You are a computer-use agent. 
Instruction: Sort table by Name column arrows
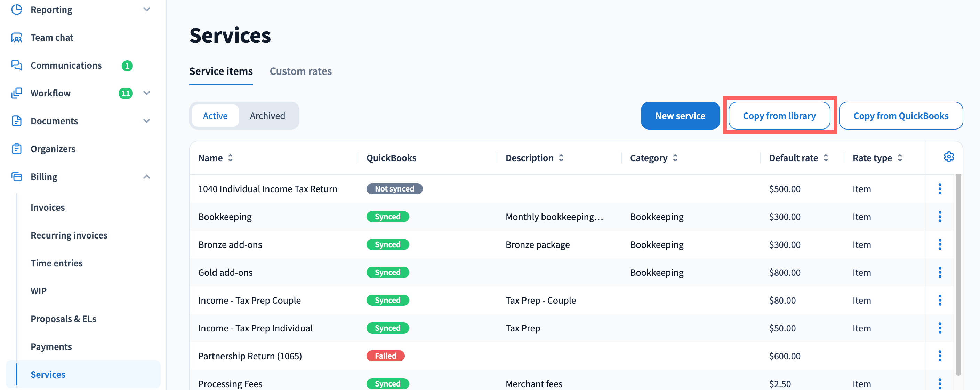click(x=231, y=158)
